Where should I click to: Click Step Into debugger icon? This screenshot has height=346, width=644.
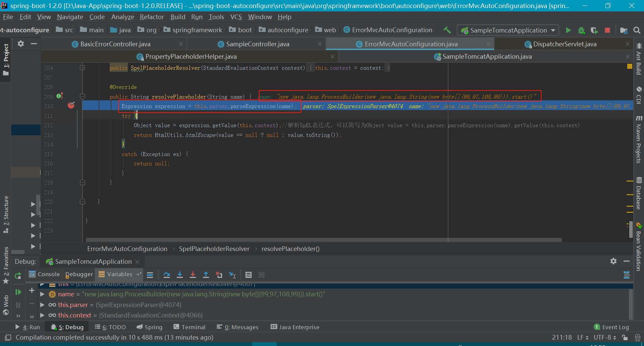coord(180,275)
